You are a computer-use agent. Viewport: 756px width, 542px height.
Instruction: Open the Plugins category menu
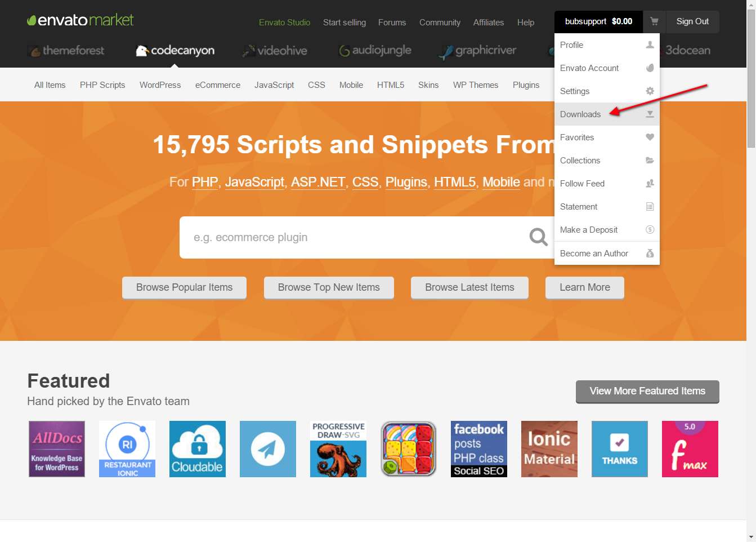526,85
